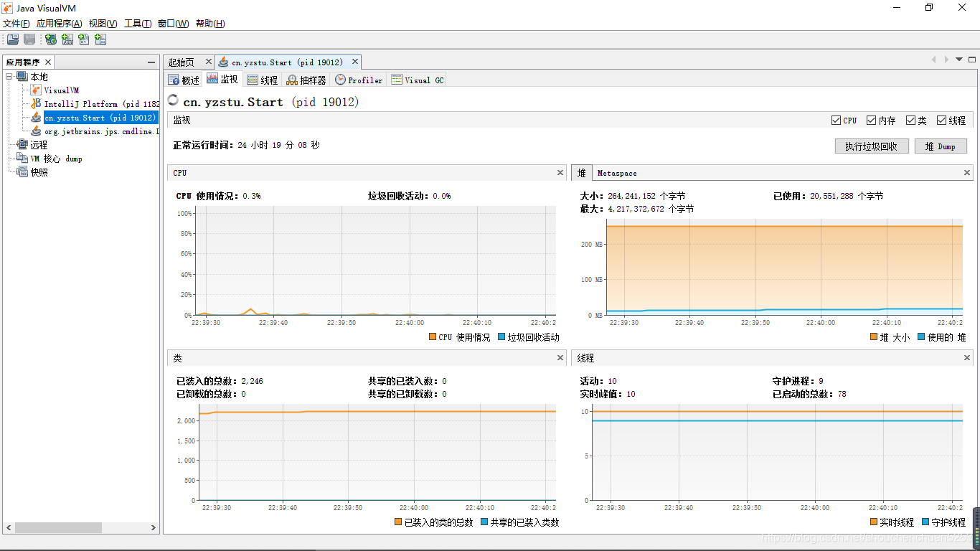Click the 堆 Dump button
Screen dimensions: 980x551
point(940,146)
